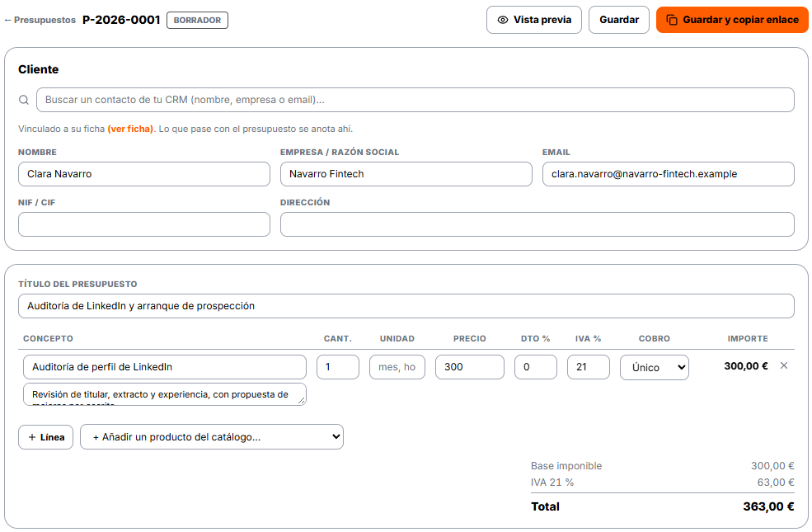Screen dimensions: 812x532
Task: Click the IVA 21 % amount 63,00 €
Action: [x=776, y=483]
